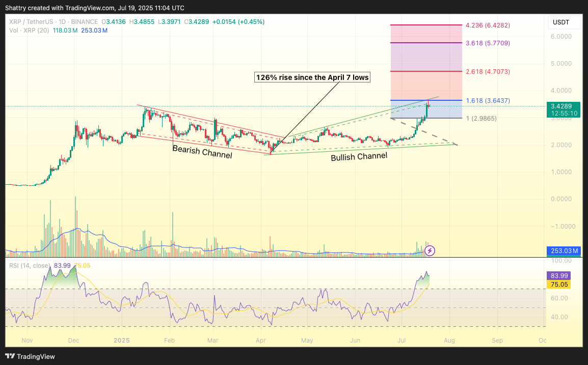Click the Aug label on time axis
The width and height of the screenshot is (588, 365).
pos(449,340)
